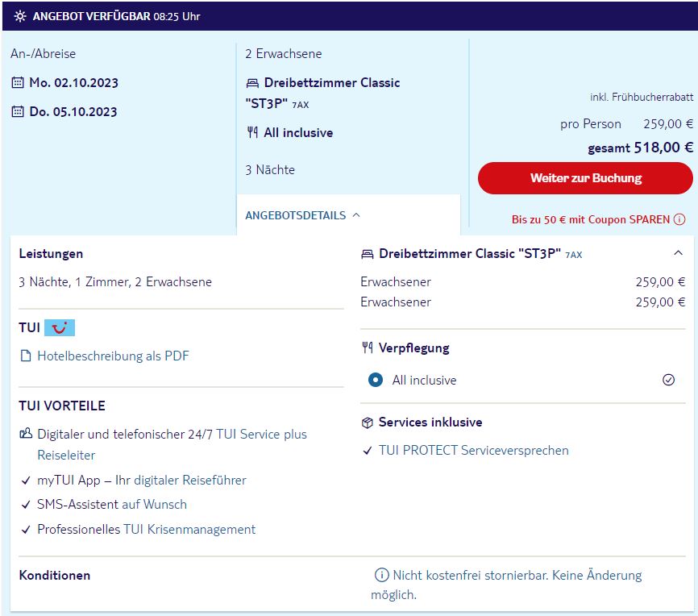Collapse the Angebotsdetails section
The image size is (698, 616).
tap(303, 215)
